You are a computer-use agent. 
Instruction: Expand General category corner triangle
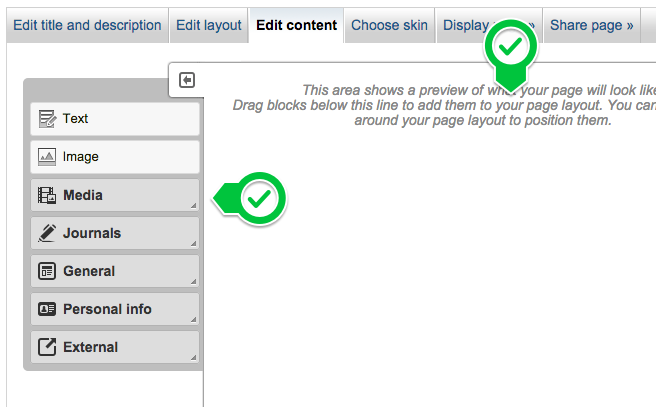tap(193, 282)
